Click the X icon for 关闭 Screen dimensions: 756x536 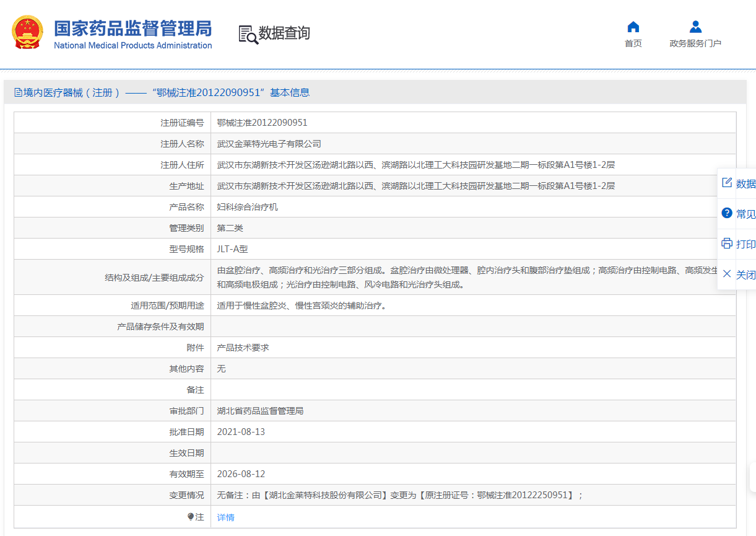tap(727, 274)
